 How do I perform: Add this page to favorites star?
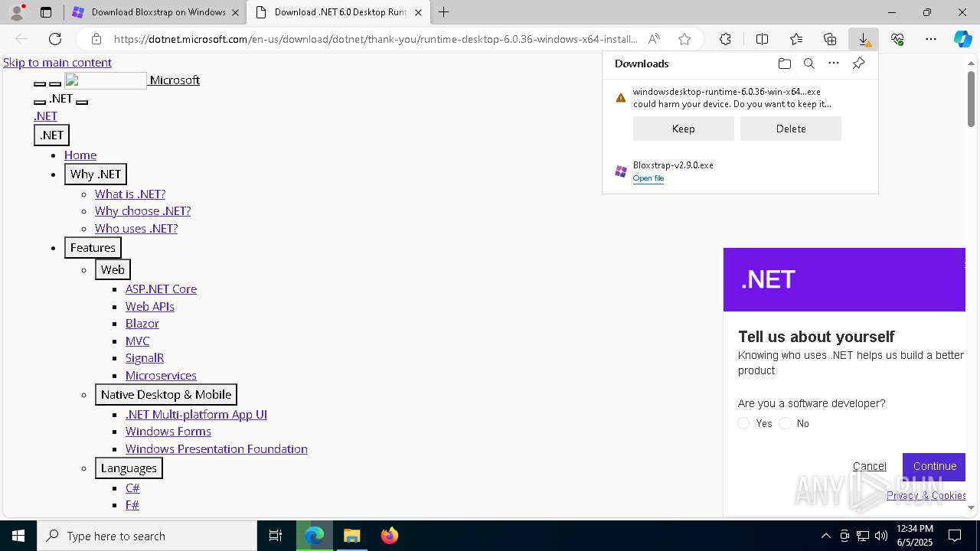point(684,39)
